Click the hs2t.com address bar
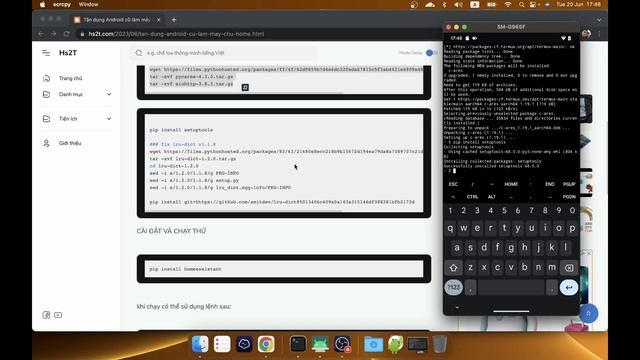The width and height of the screenshot is (640, 360). 257,34
